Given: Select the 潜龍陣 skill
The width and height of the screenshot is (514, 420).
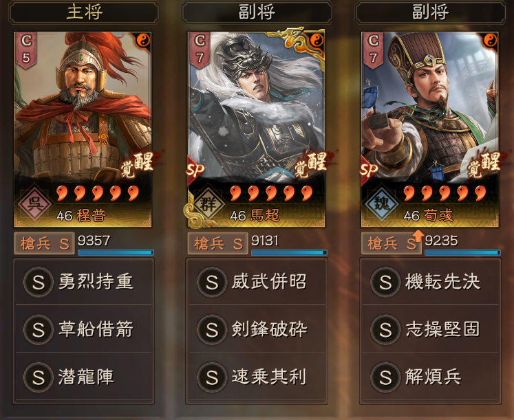Looking at the screenshot, I should [x=83, y=377].
